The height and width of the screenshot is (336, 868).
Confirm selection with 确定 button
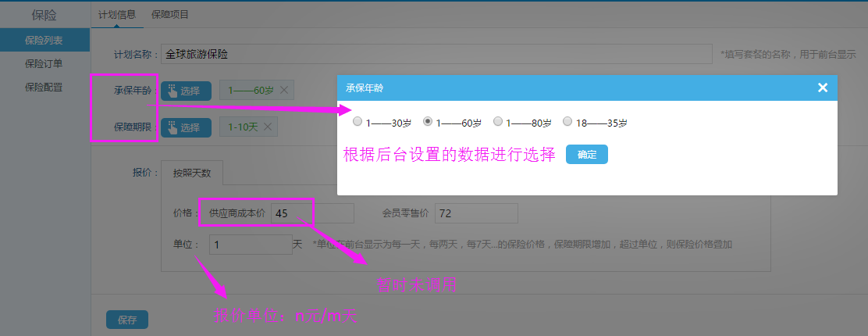tap(586, 155)
